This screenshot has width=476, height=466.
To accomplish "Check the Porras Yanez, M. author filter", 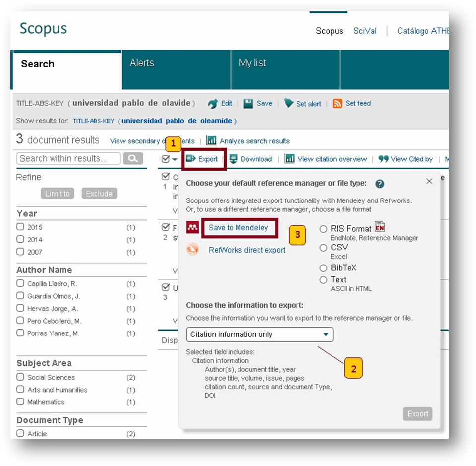I will [20, 333].
